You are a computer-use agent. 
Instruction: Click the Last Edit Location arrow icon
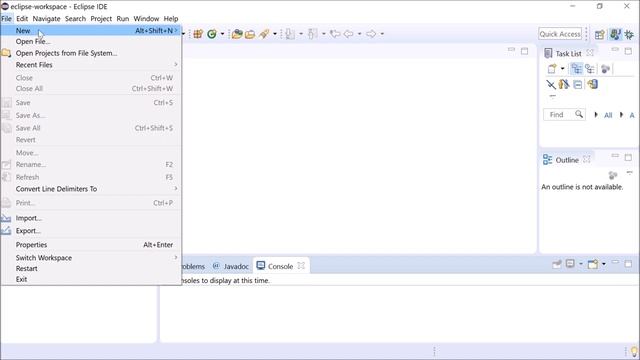(x=335, y=34)
